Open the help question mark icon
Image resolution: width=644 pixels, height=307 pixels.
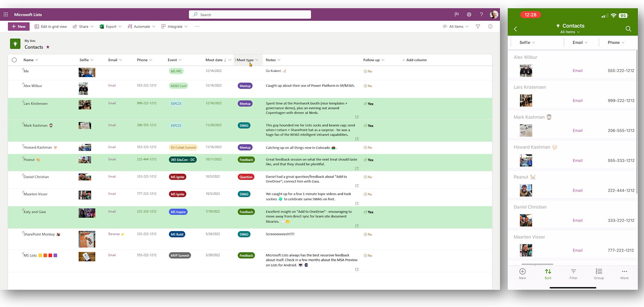482,15
